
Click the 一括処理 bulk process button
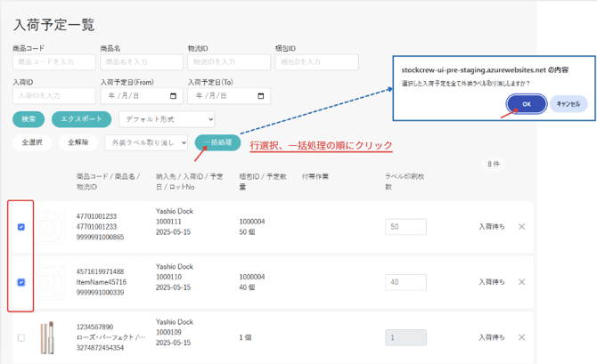tap(217, 142)
